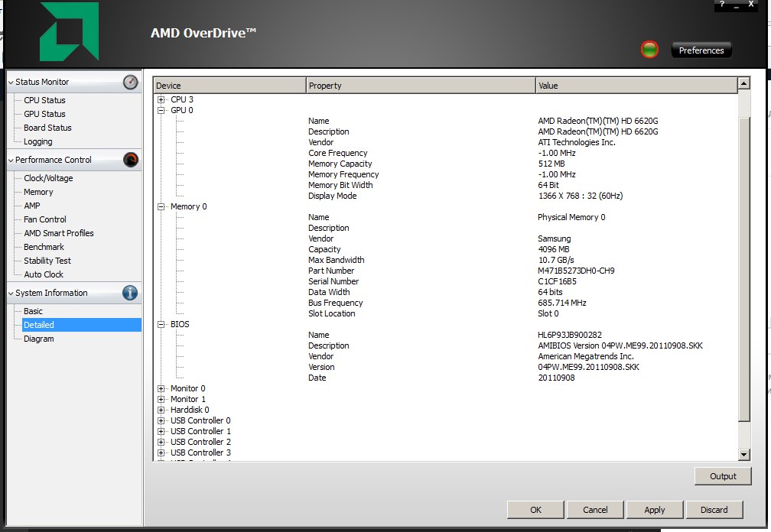Select Detailed system information
The image size is (771, 532).
(x=82, y=325)
